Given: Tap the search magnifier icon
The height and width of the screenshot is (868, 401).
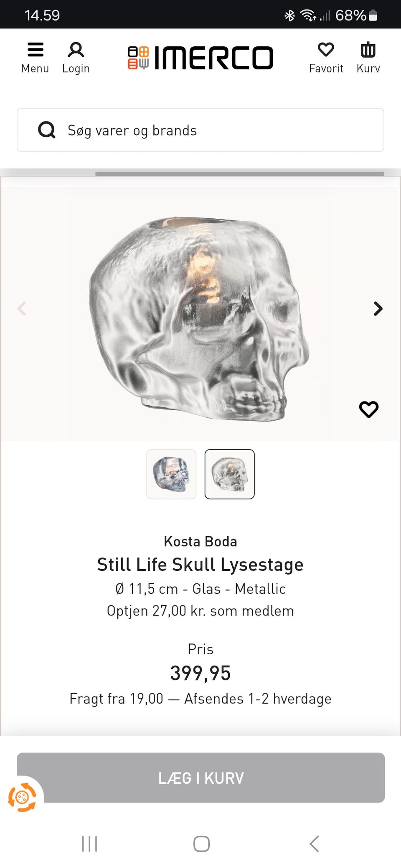Looking at the screenshot, I should pyautogui.click(x=47, y=130).
